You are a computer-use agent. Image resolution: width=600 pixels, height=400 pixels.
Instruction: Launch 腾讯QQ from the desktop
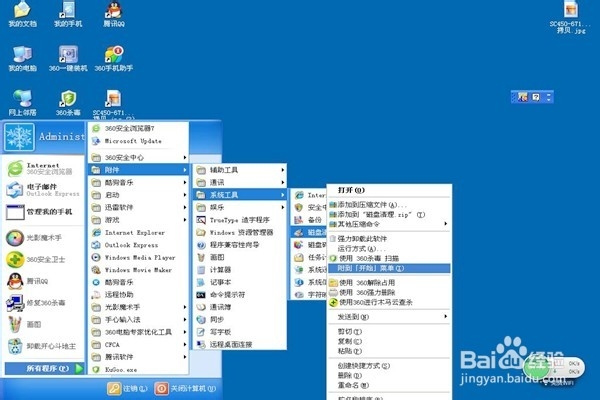pyautogui.click(x=114, y=13)
